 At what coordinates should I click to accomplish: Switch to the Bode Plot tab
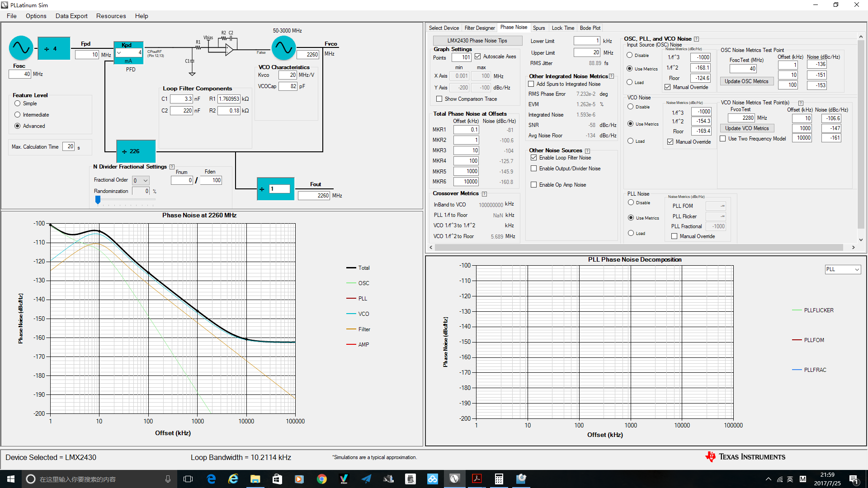pos(590,28)
